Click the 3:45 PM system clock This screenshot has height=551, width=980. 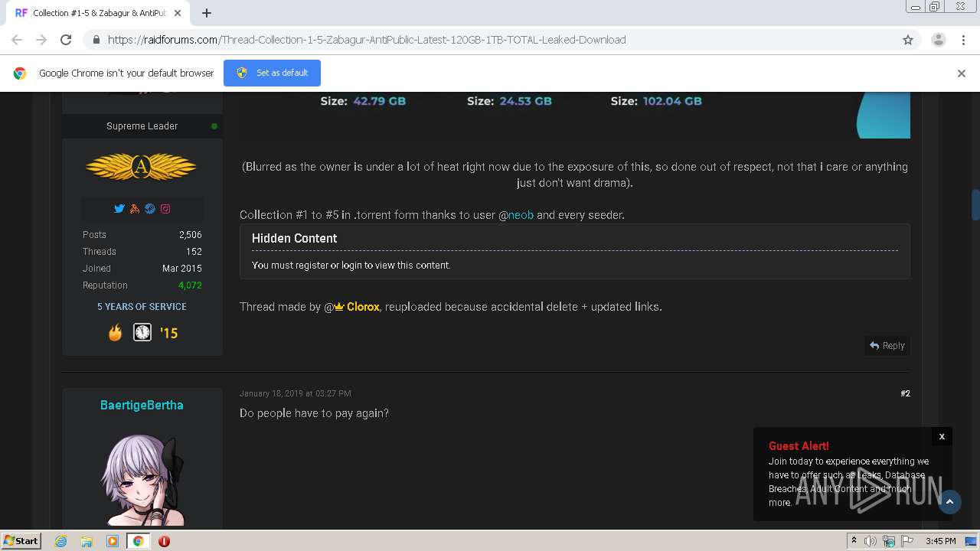(940, 541)
